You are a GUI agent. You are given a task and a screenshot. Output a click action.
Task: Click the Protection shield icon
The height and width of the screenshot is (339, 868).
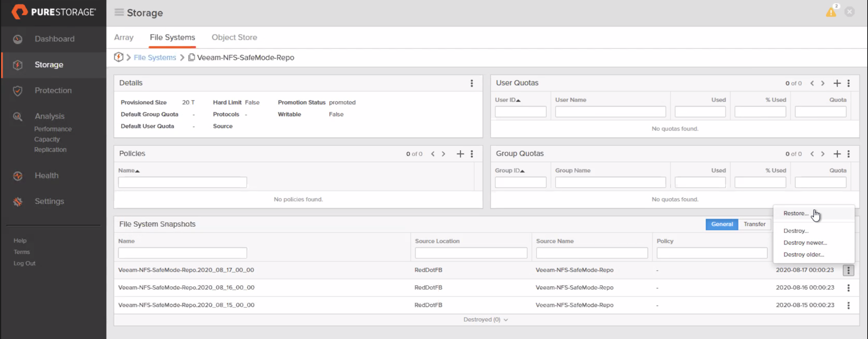(18, 91)
